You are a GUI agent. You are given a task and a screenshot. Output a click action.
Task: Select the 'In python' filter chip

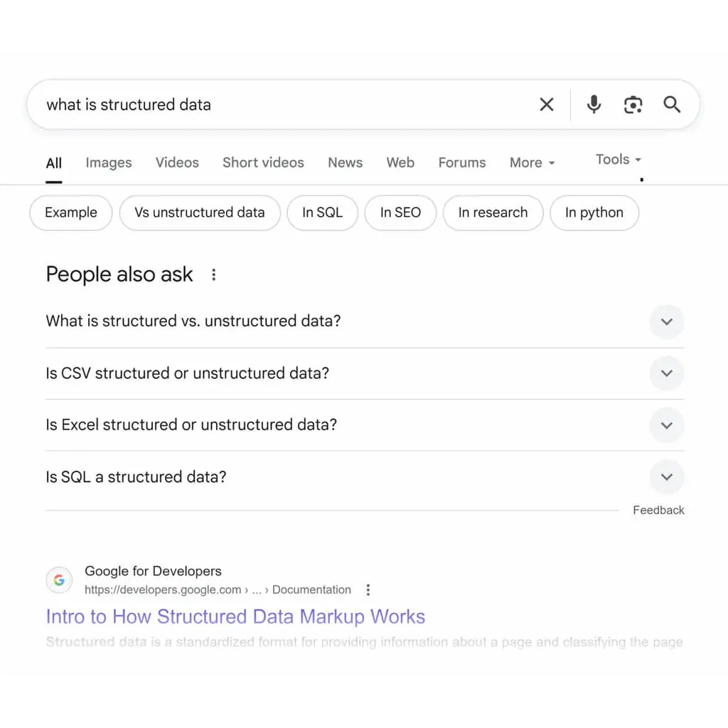(594, 213)
